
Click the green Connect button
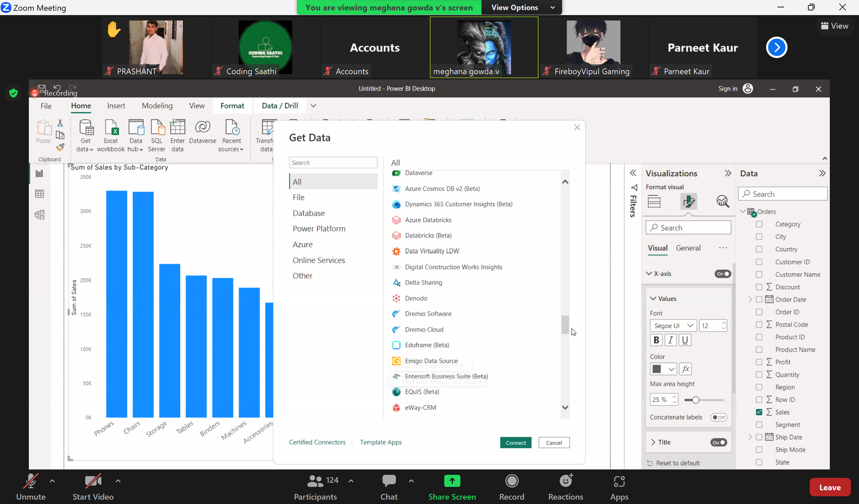click(515, 442)
